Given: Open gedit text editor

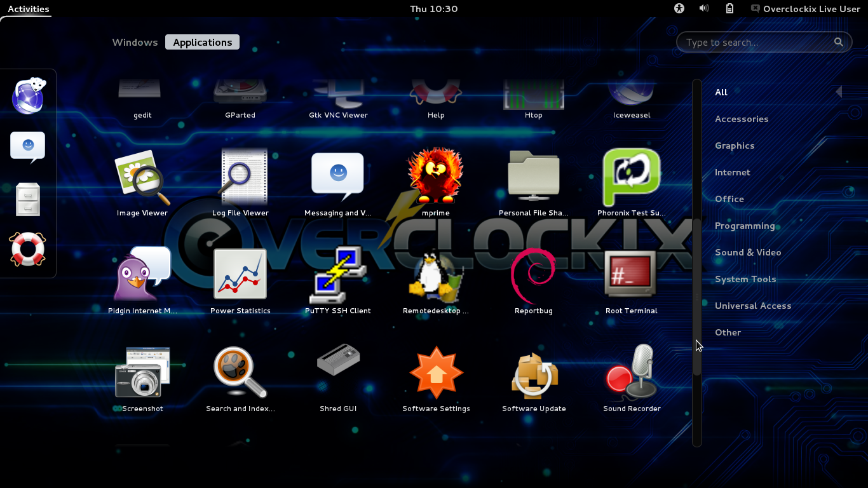Looking at the screenshot, I should [x=142, y=99].
